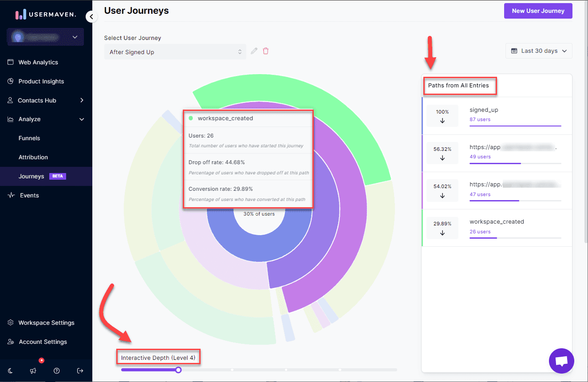Toggle dark mode moon icon

pos(10,370)
